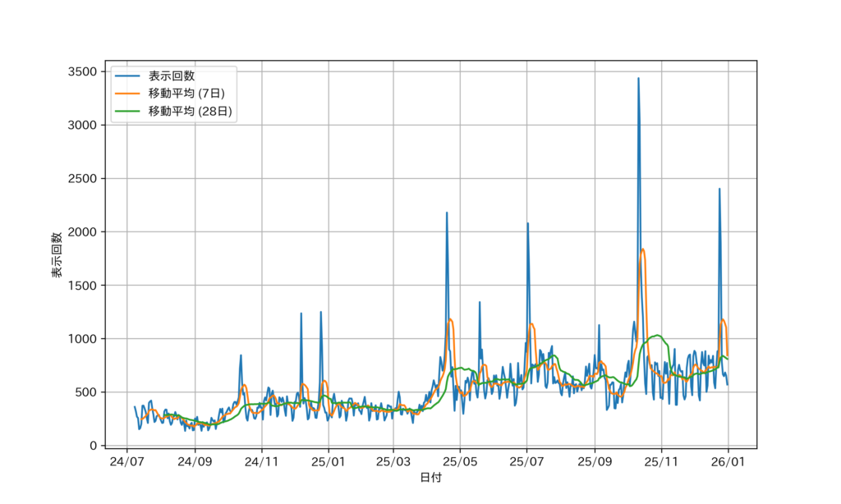Click the orange line swatch in the legend
841x504 pixels.
(127, 94)
